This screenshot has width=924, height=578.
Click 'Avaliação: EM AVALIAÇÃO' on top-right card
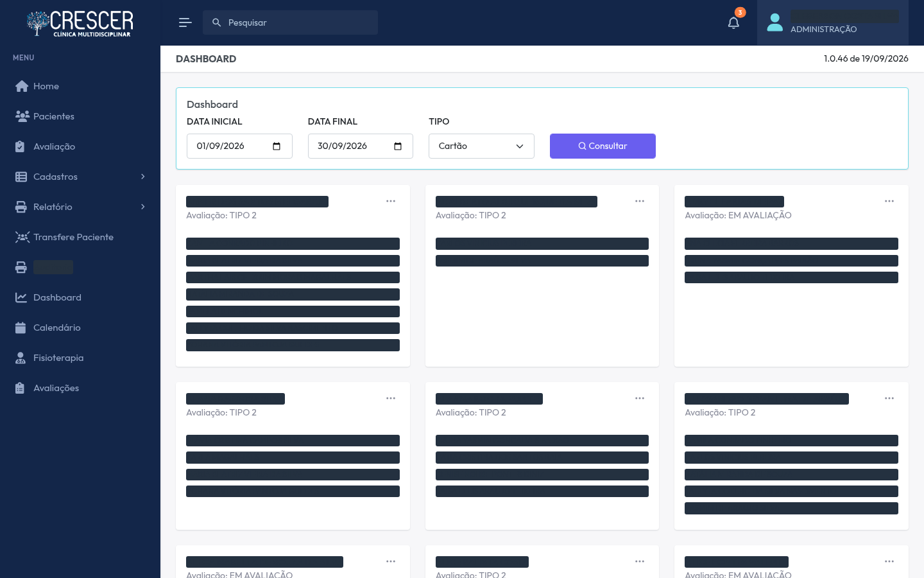click(x=738, y=215)
